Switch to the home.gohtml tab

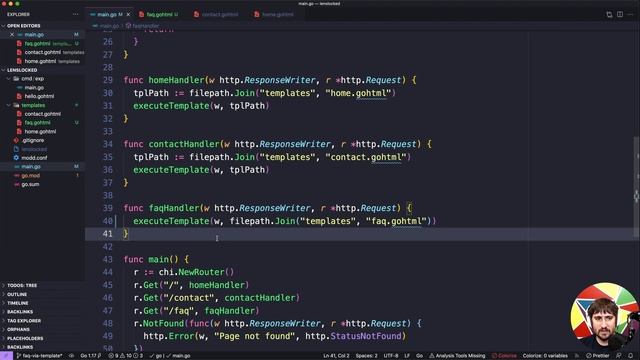[278, 14]
